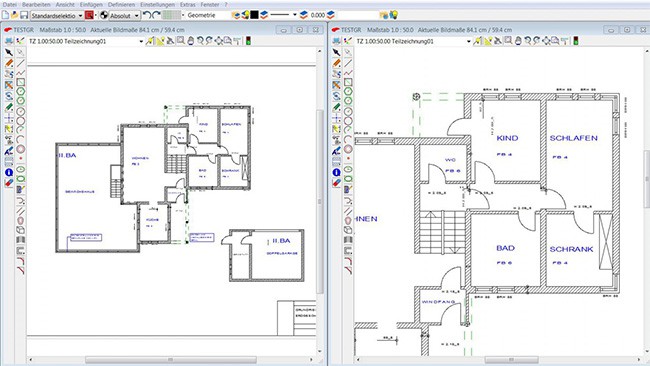Open the Einstellungen menu
This screenshot has height=366, width=650.
coord(157,5)
